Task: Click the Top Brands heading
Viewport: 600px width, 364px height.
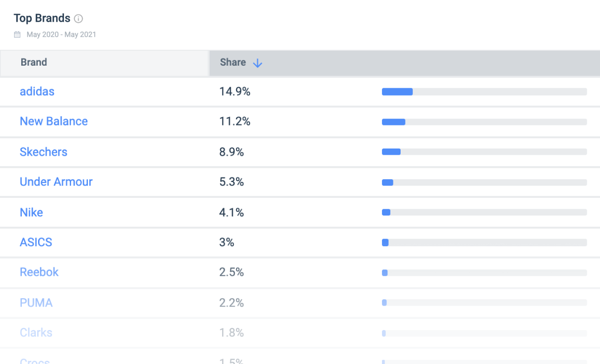Action: point(42,18)
